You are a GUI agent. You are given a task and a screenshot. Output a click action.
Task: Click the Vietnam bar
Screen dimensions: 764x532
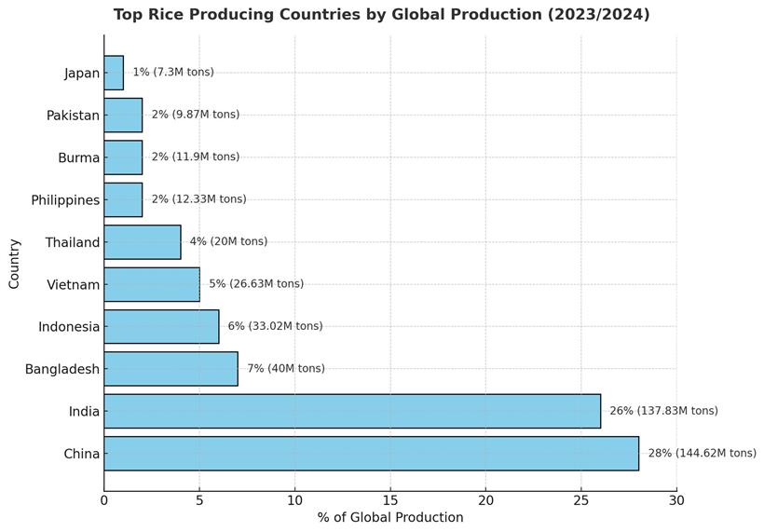(x=152, y=284)
